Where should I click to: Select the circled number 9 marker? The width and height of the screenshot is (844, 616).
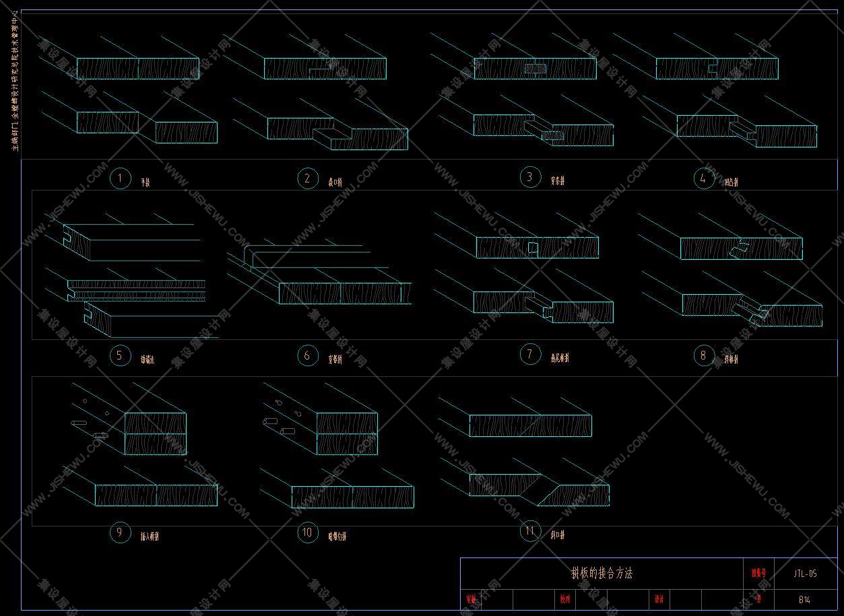coord(120,533)
